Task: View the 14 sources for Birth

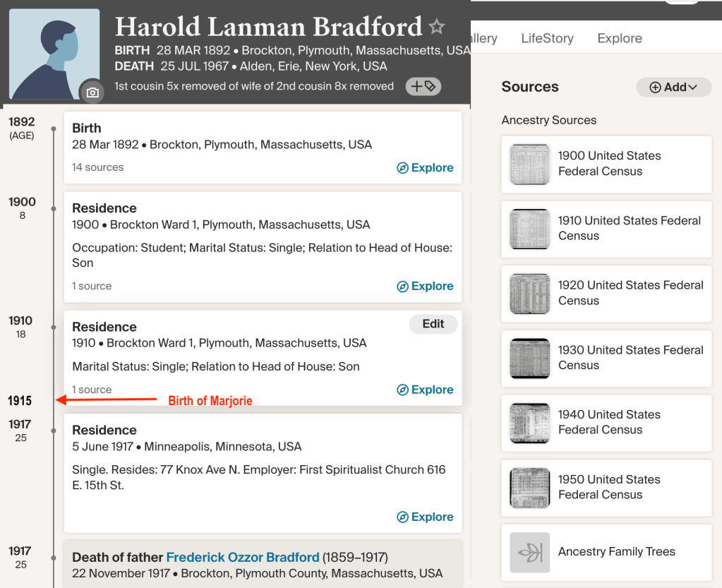Action: (97, 167)
